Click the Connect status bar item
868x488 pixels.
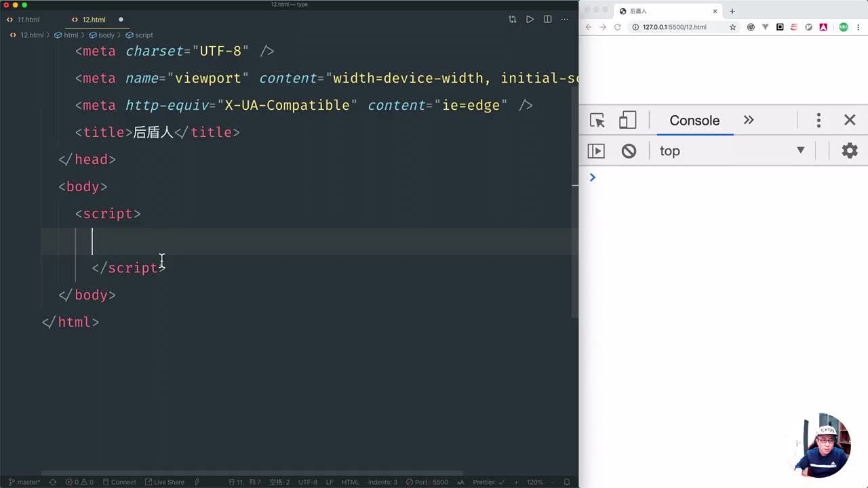[x=119, y=482]
